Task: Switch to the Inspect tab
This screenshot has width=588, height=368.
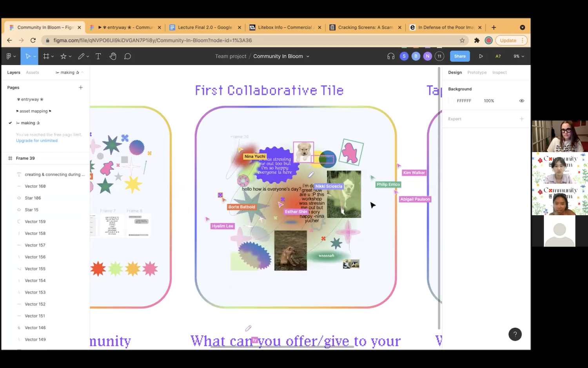Action: [499, 73]
